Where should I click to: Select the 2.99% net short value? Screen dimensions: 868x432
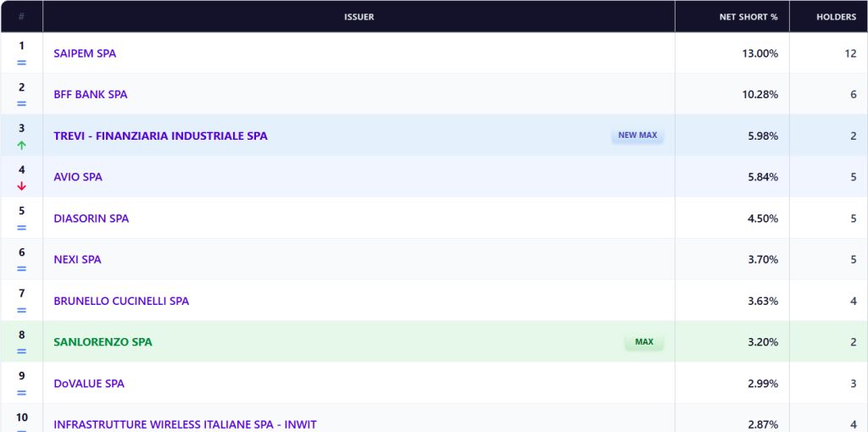point(763,384)
